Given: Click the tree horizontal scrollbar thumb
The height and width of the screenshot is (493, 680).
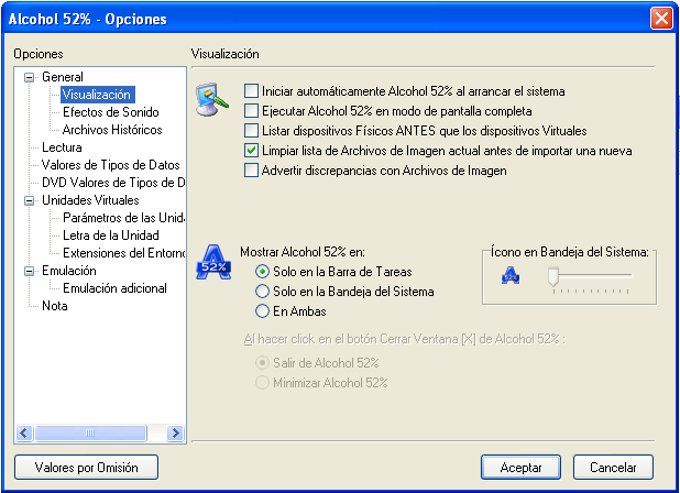Looking at the screenshot, I should click(x=91, y=433).
